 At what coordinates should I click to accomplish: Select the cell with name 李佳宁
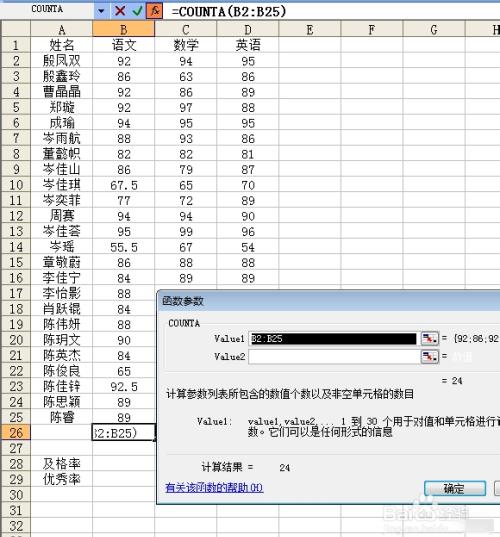click(x=62, y=278)
